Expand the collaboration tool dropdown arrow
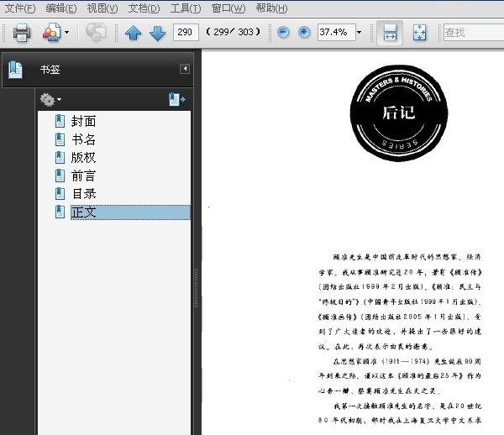 (66, 32)
